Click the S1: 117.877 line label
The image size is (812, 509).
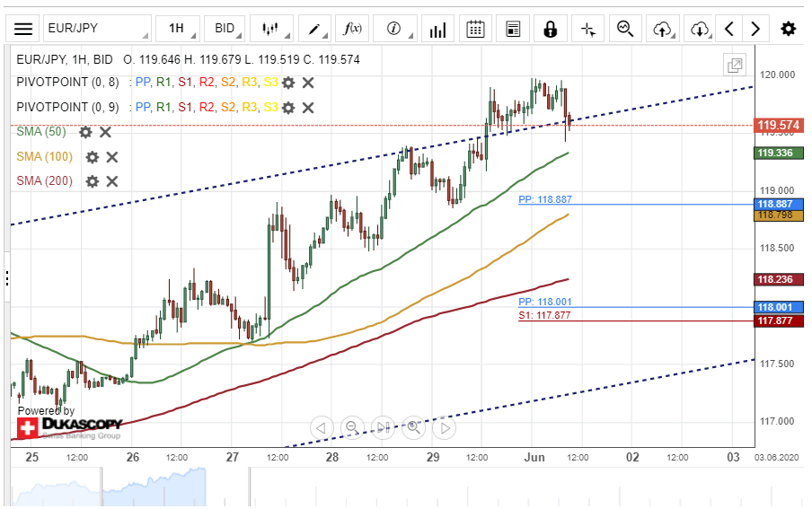click(545, 315)
